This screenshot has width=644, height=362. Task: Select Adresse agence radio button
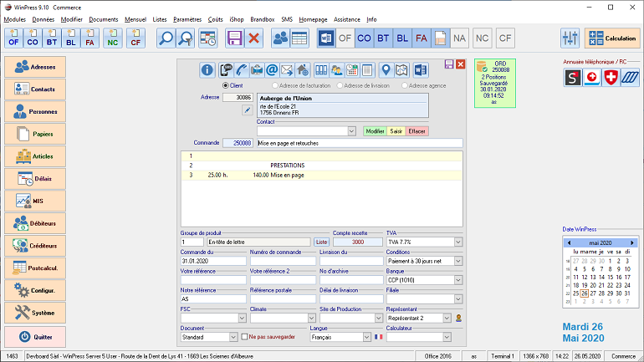(405, 85)
